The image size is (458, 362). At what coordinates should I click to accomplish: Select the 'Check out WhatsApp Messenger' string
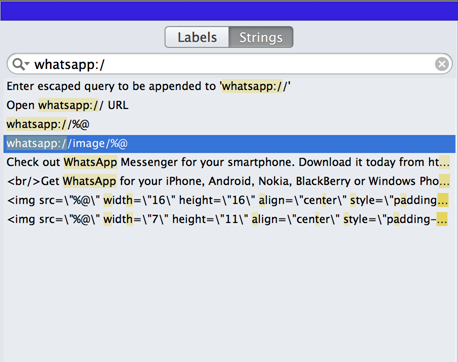click(x=229, y=162)
